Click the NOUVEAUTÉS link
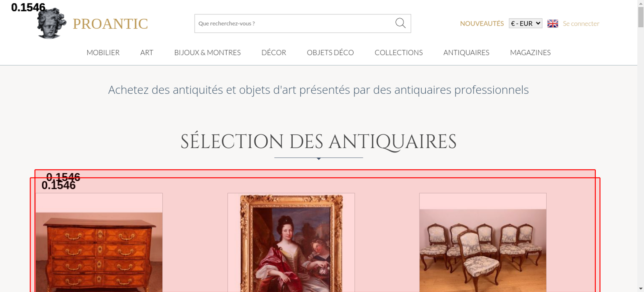 482,23
